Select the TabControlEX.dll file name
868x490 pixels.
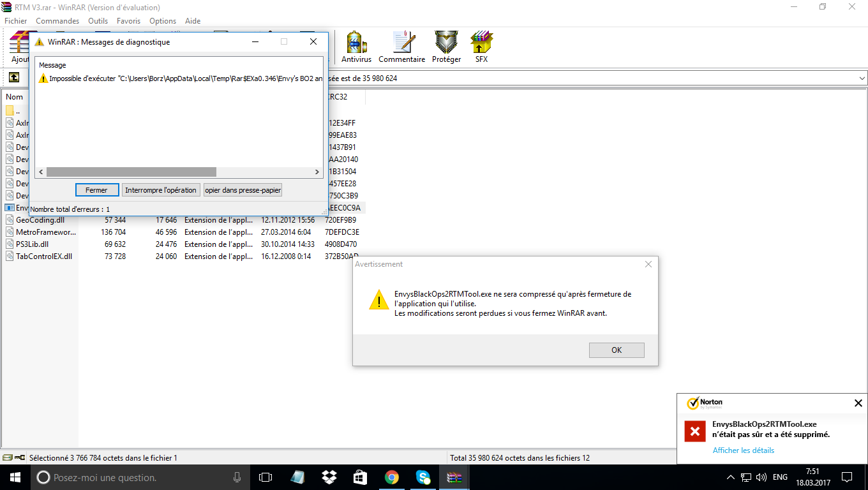[x=44, y=256]
